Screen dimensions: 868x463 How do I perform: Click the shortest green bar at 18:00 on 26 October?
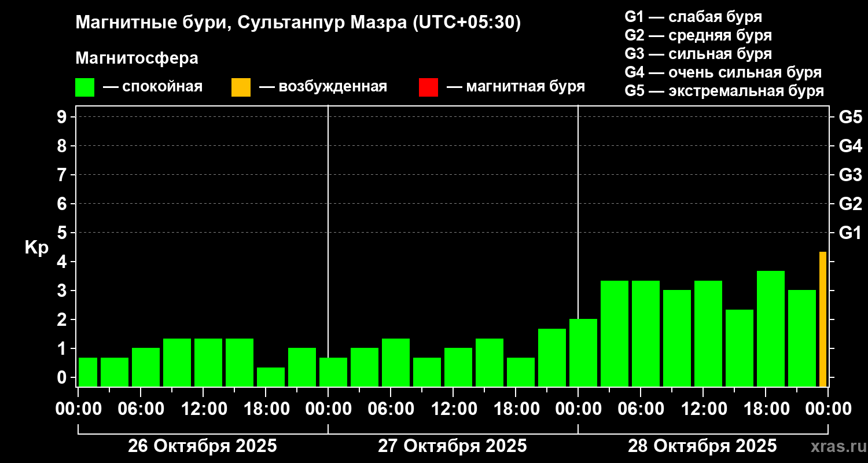coord(271,377)
